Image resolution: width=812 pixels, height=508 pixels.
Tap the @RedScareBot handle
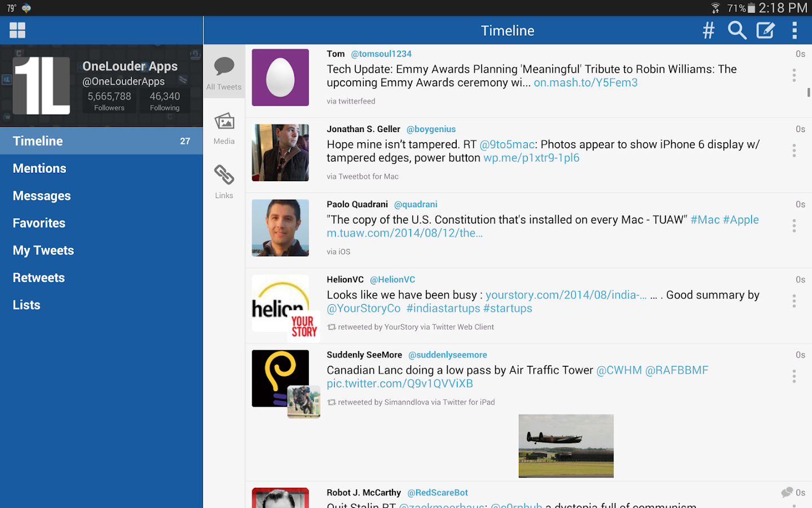click(x=438, y=493)
